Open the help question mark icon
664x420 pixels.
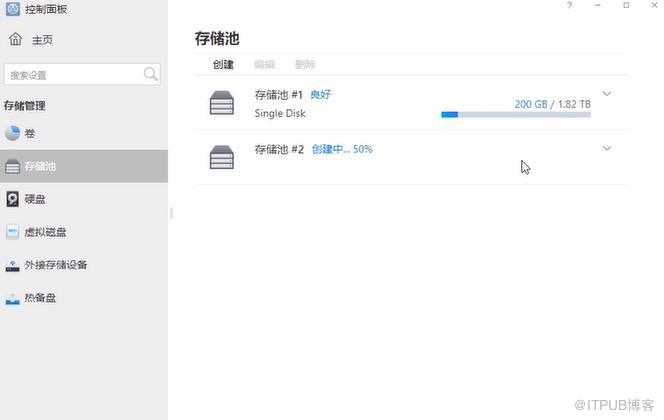569,5
